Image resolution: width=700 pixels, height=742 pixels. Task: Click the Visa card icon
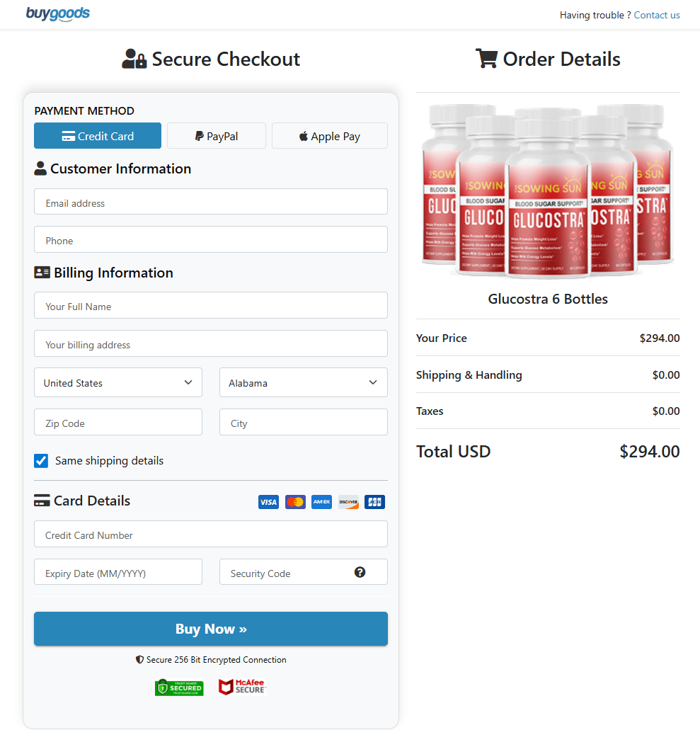pyautogui.click(x=268, y=501)
